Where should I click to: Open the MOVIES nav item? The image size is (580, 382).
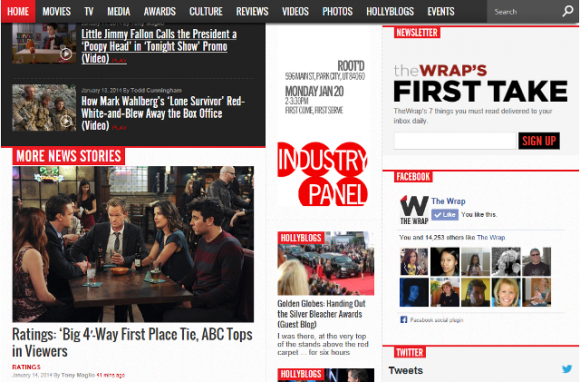(56, 11)
